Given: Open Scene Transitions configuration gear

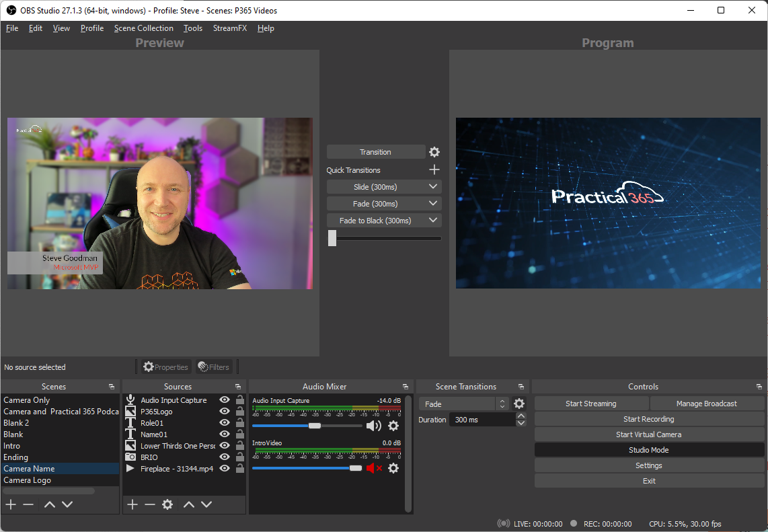Looking at the screenshot, I should [519, 403].
